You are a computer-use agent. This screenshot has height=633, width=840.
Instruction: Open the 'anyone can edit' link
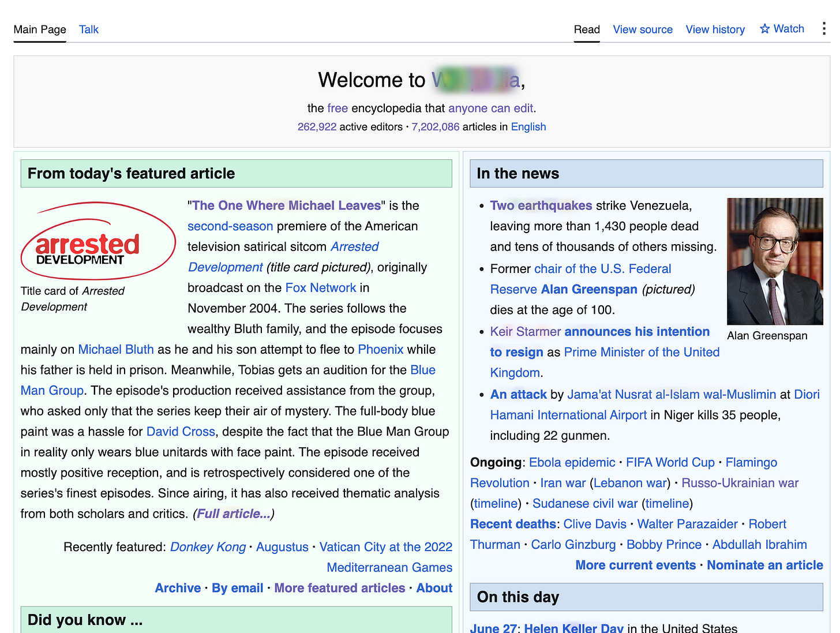(x=491, y=108)
